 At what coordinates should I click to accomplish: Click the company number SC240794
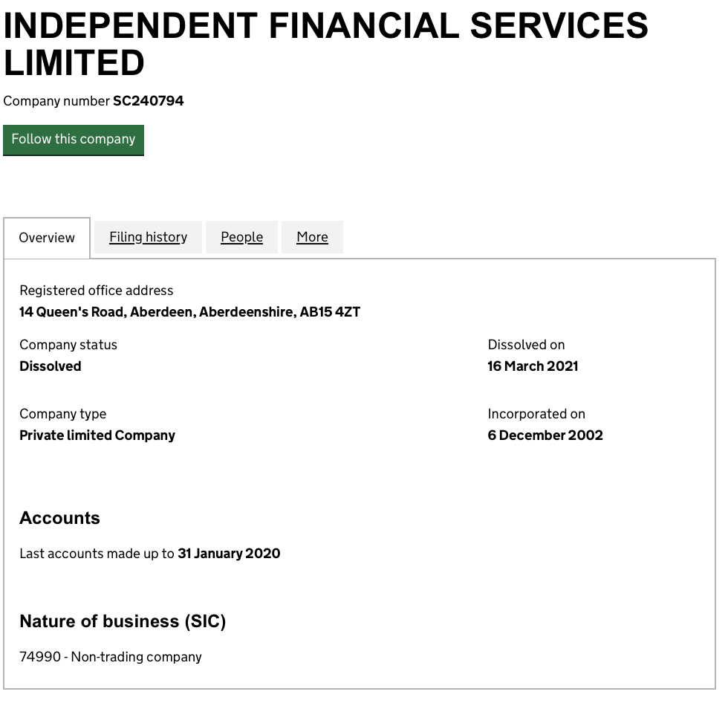148,101
